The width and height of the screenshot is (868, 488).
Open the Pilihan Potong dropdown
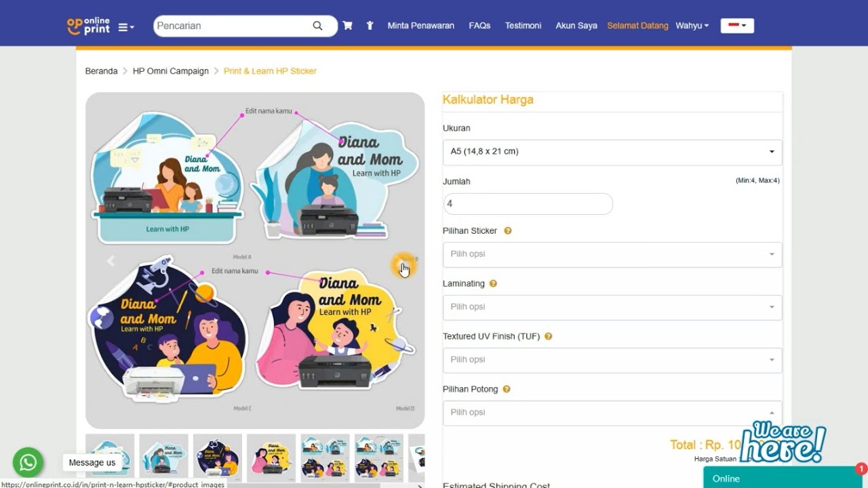pos(612,413)
